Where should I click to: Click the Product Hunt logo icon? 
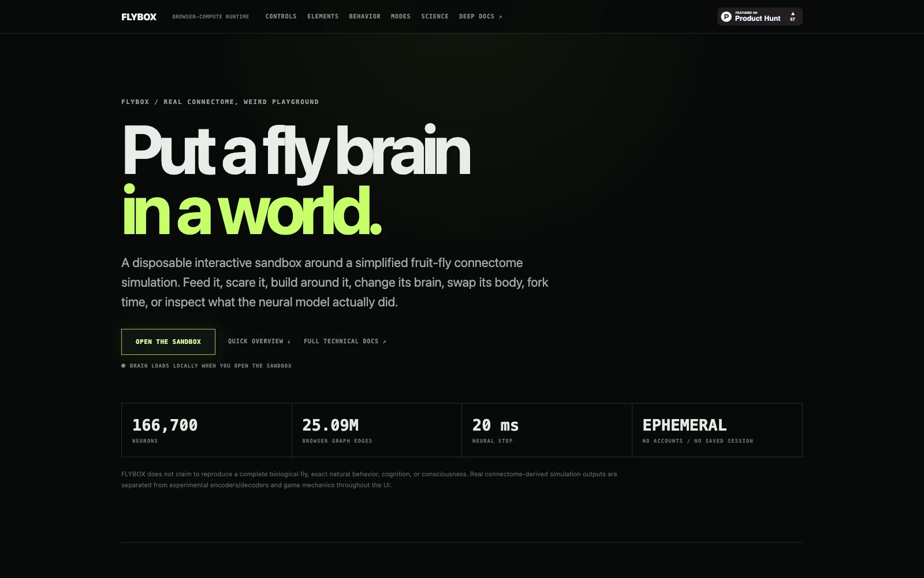[726, 17]
